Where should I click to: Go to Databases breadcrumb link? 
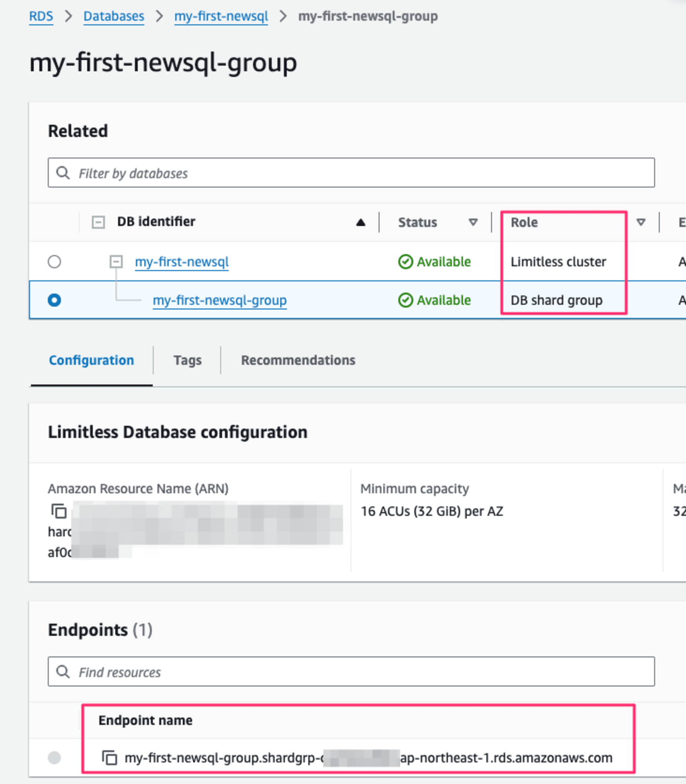click(x=114, y=16)
